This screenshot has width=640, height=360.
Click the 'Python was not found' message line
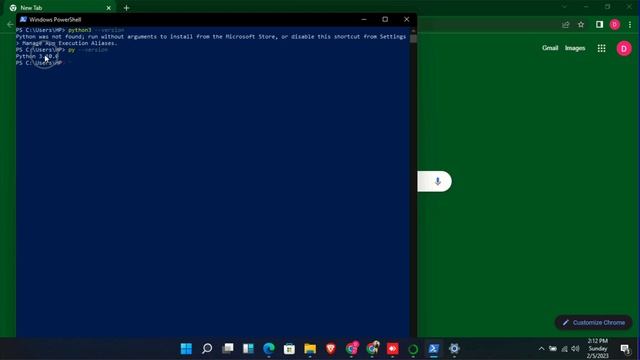(211, 37)
